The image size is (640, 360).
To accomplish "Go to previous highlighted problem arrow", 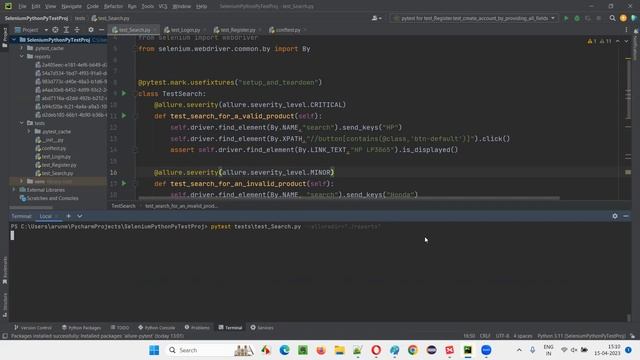I will pyautogui.click(x=618, y=41).
